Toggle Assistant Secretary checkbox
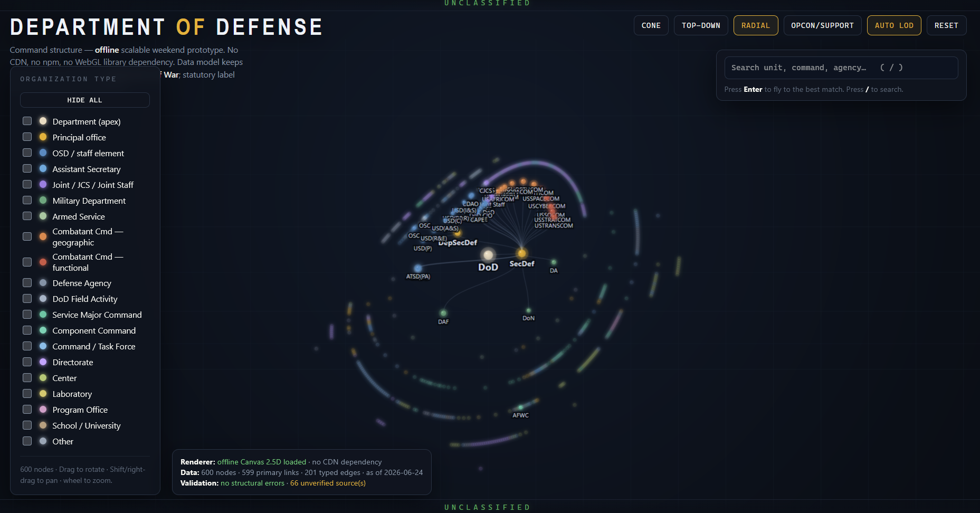Viewport: 980px width, 513px height. click(x=27, y=168)
